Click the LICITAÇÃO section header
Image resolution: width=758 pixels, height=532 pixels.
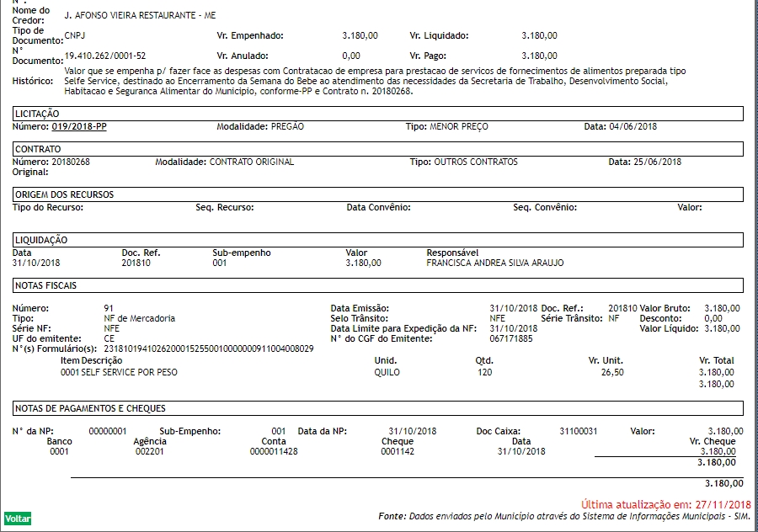(378, 114)
